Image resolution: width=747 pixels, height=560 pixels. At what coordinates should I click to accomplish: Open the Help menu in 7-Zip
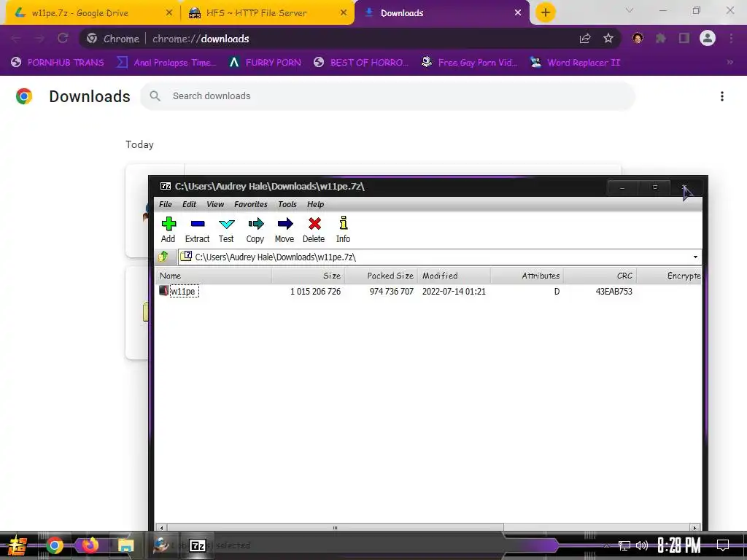pyautogui.click(x=315, y=204)
